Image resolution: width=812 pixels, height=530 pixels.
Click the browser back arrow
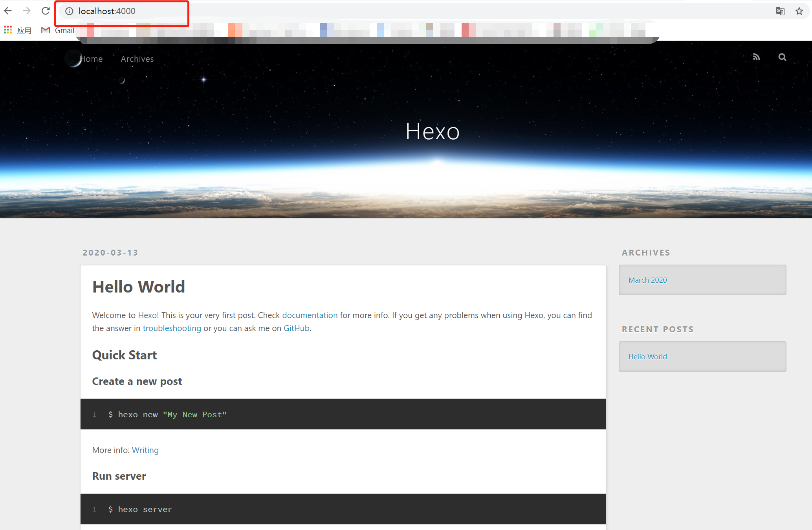[x=8, y=11]
